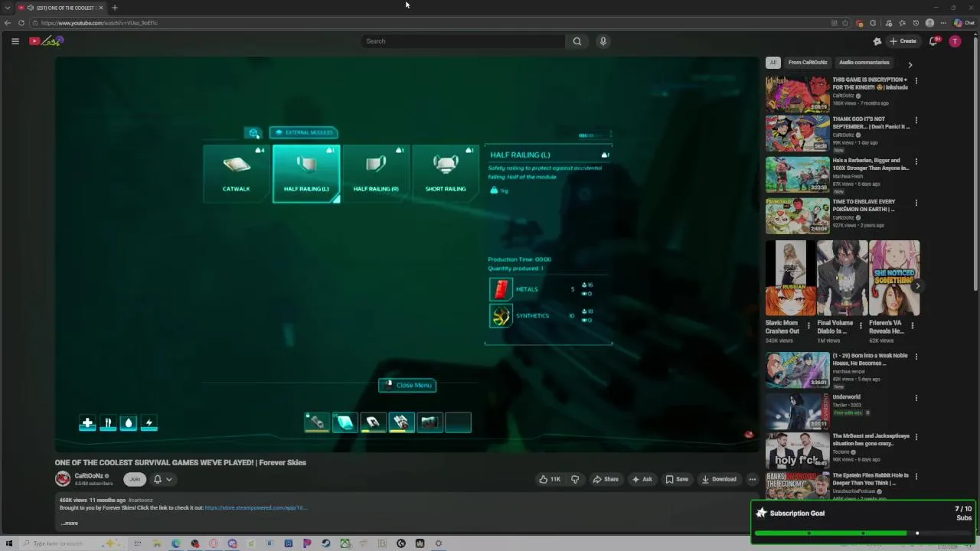Open a new browser tab
980x551 pixels.
(115, 8)
